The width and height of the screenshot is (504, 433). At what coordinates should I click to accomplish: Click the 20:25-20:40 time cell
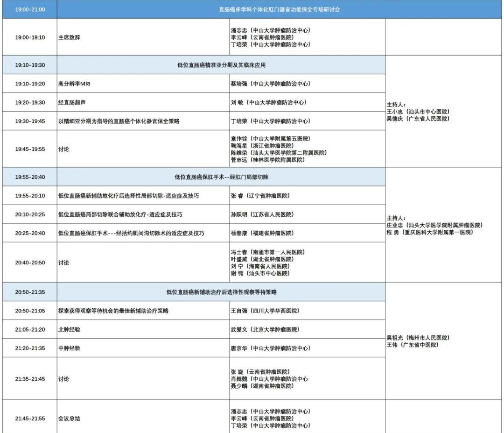[30, 233]
